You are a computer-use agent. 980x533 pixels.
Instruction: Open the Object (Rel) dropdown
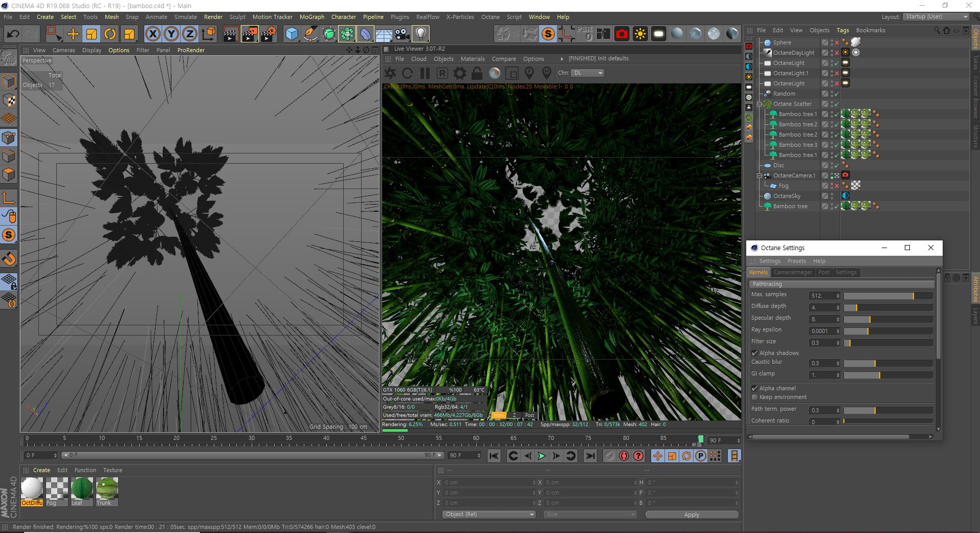coord(488,515)
